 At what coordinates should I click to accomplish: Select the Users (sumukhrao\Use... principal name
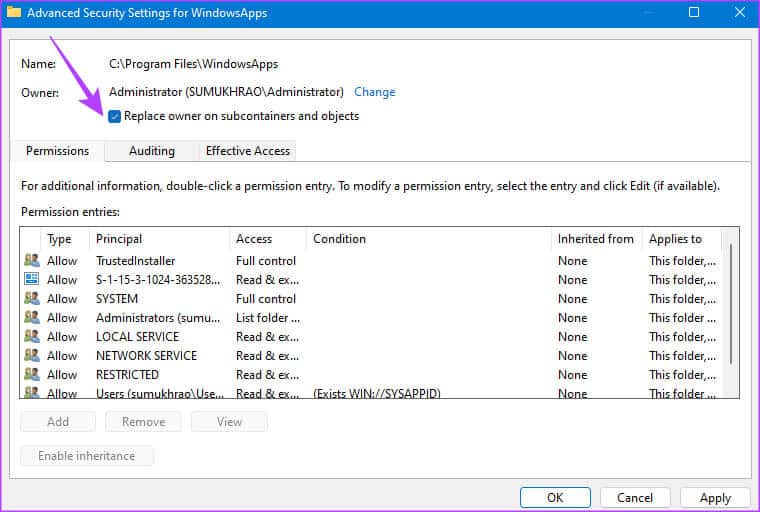[160, 393]
